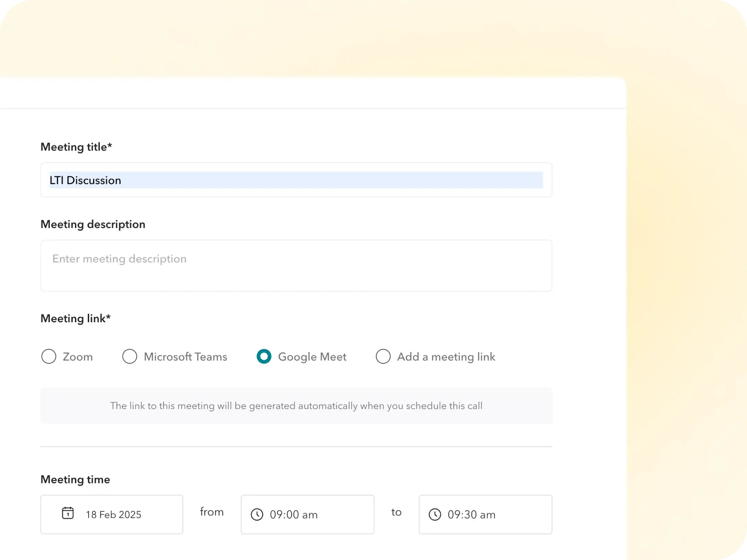Image resolution: width=747 pixels, height=560 pixels.
Task: Open the 09:00 am start time dropdown
Action: tap(307, 514)
